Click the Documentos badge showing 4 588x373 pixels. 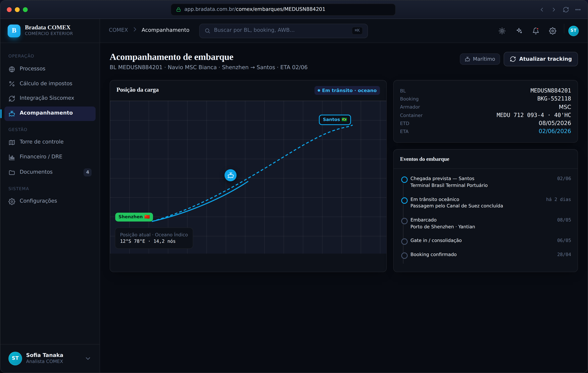[x=87, y=172]
